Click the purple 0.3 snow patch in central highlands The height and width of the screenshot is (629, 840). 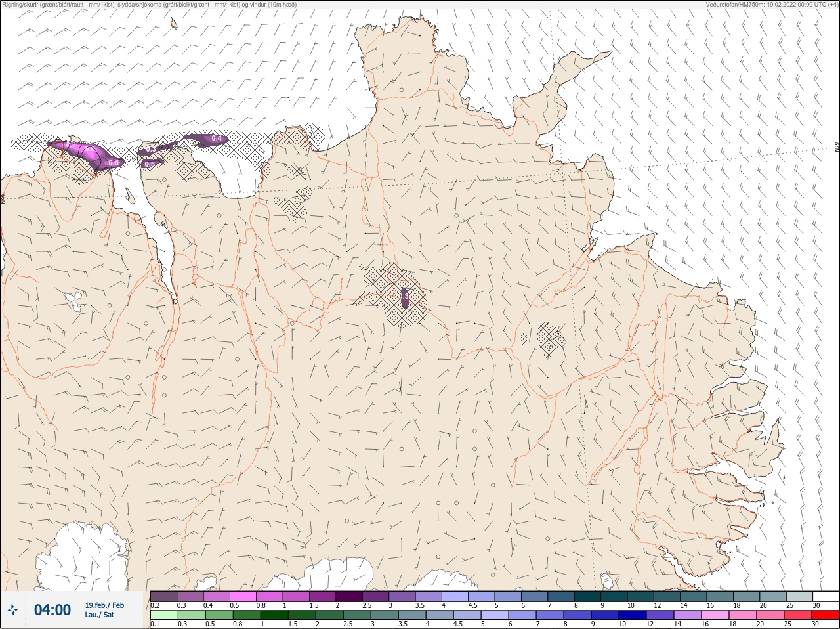[404, 297]
